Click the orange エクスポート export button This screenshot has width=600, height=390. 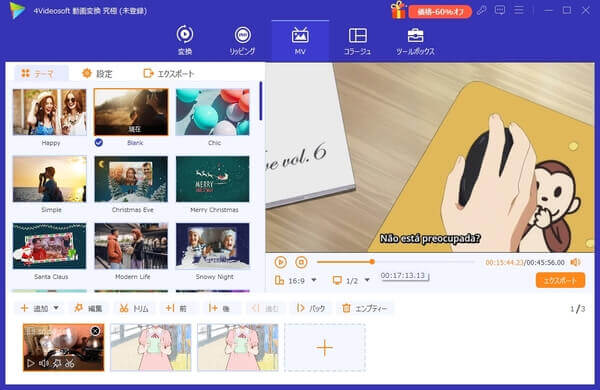pyautogui.click(x=560, y=280)
